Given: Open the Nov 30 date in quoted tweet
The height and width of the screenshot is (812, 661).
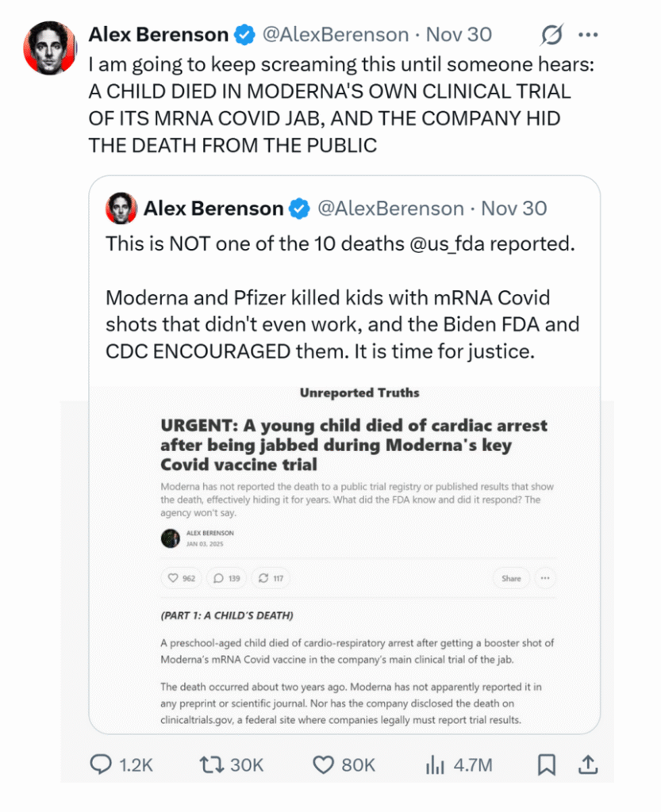Looking at the screenshot, I should point(514,209).
